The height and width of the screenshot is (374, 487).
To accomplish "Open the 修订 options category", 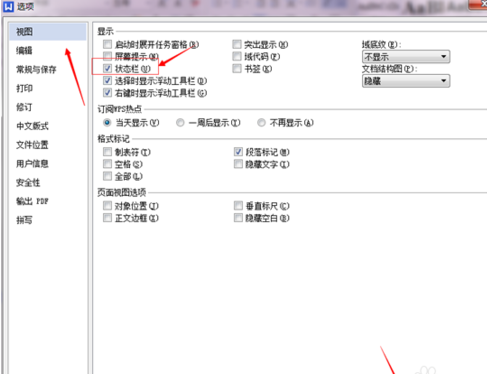I will [x=24, y=107].
